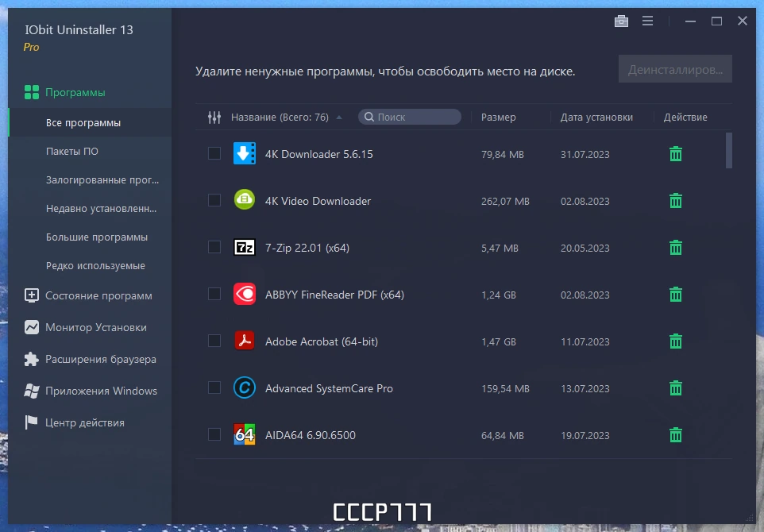Image resolution: width=764 pixels, height=532 pixels.
Task: Click the 7-Zip app icon
Action: (245, 248)
